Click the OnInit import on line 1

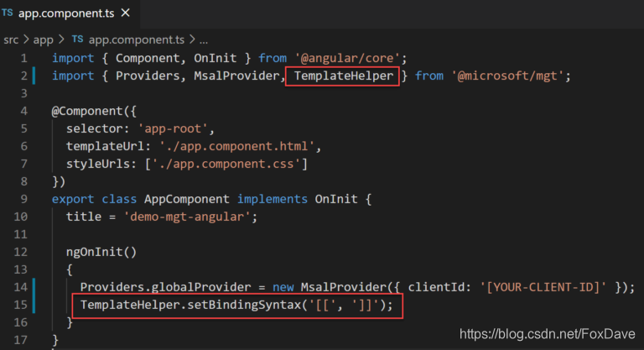(x=216, y=58)
